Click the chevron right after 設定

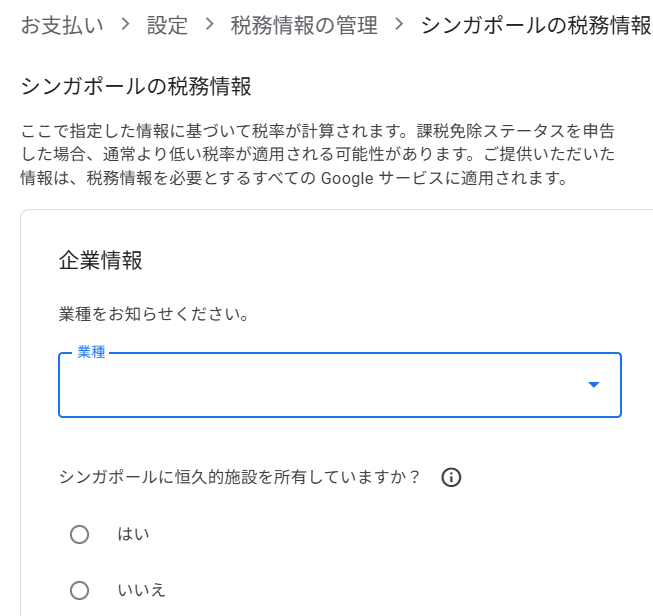(x=209, y=26)
